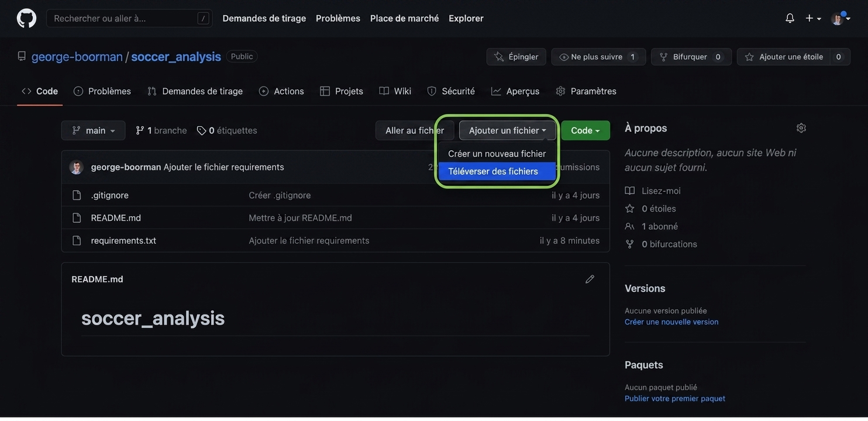
Task: Focus the Rechercher ou aller à search field
Action: (x=129, y=18)
